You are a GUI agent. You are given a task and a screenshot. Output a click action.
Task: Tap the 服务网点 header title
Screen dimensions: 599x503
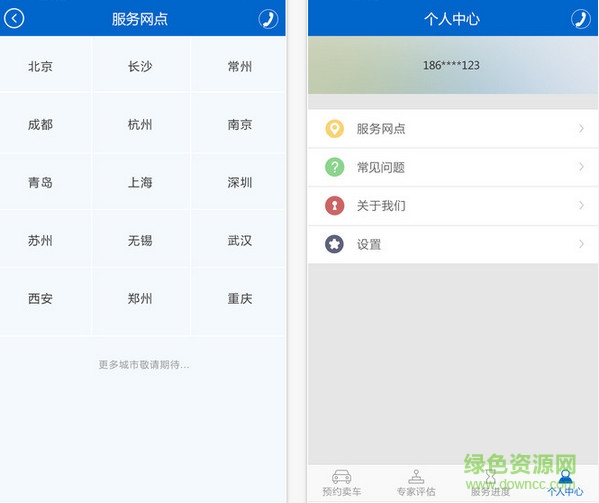(140, 19)
